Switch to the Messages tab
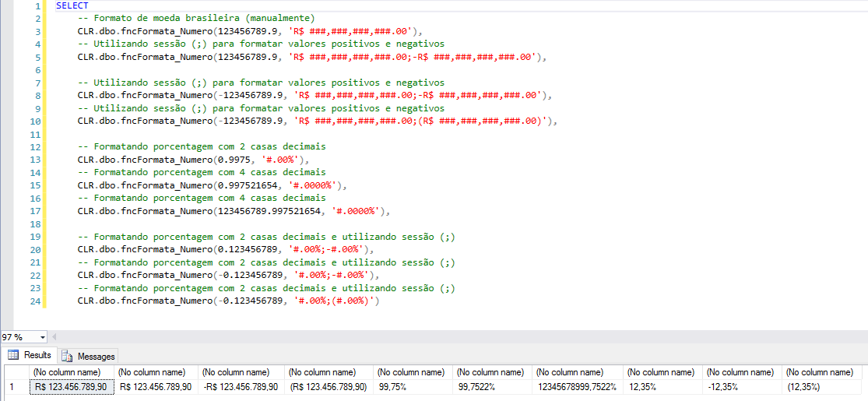 (96, 356)
